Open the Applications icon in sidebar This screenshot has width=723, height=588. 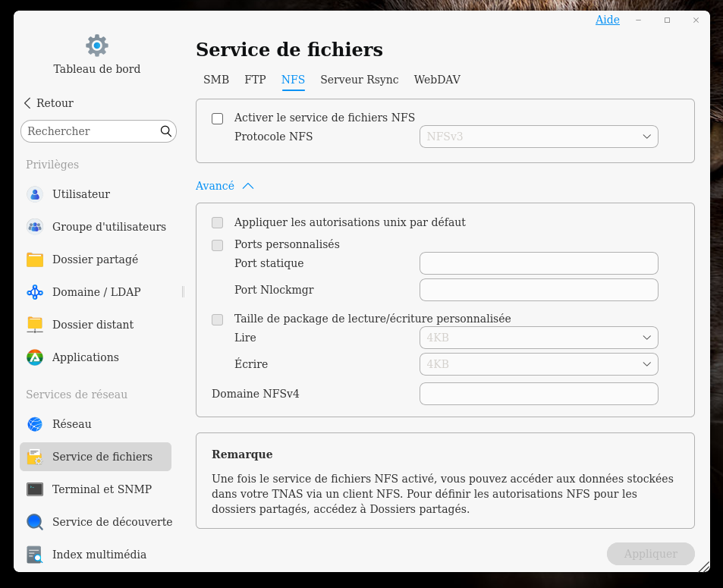[35, 357]
